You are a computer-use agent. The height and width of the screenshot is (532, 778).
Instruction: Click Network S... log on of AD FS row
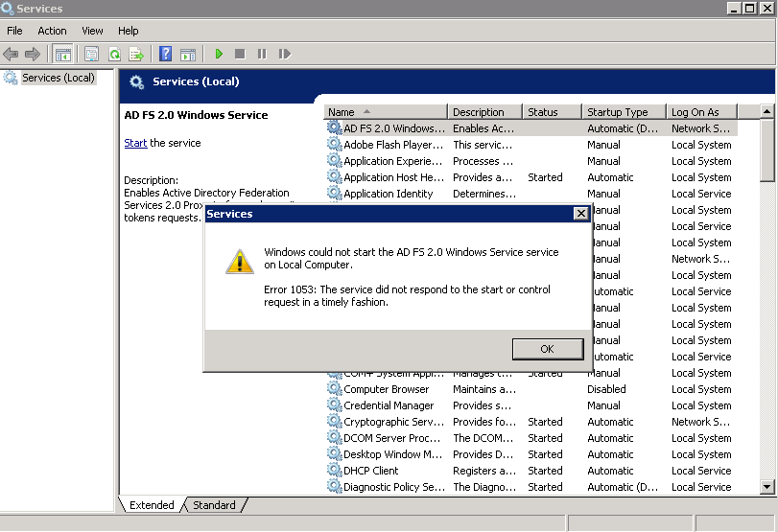[x=700, y=128]
